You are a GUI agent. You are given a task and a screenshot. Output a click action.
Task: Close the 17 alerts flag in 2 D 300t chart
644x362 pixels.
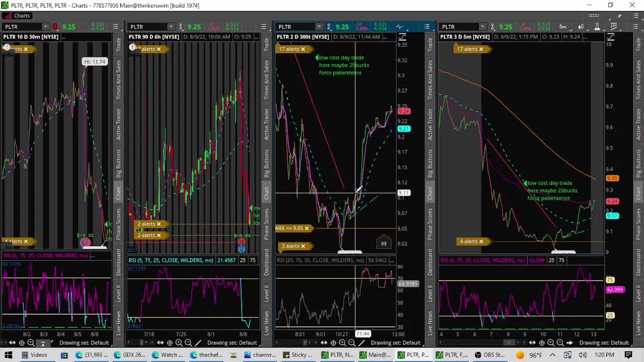303,49
